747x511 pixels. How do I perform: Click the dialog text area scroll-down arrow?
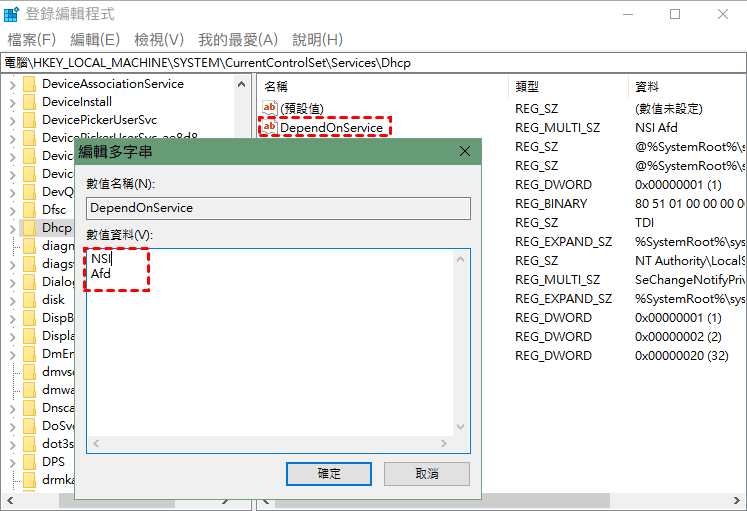pyautogui.click(x=460, y=427)
